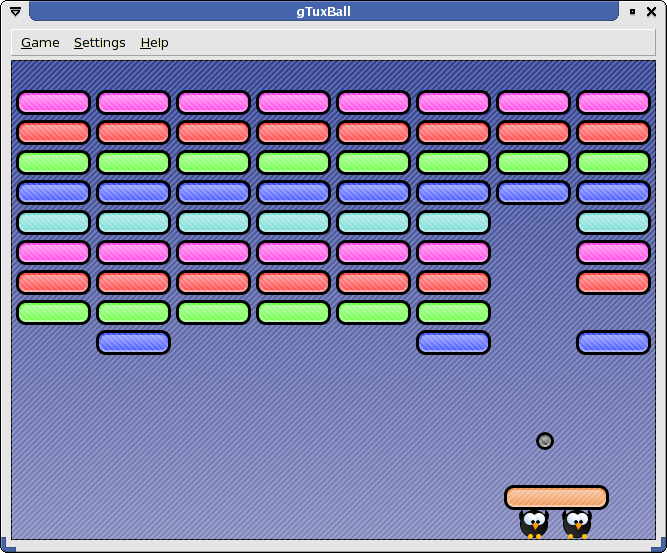Click the left penguin life icon
The image size is (667, 553).
[534, 522]
